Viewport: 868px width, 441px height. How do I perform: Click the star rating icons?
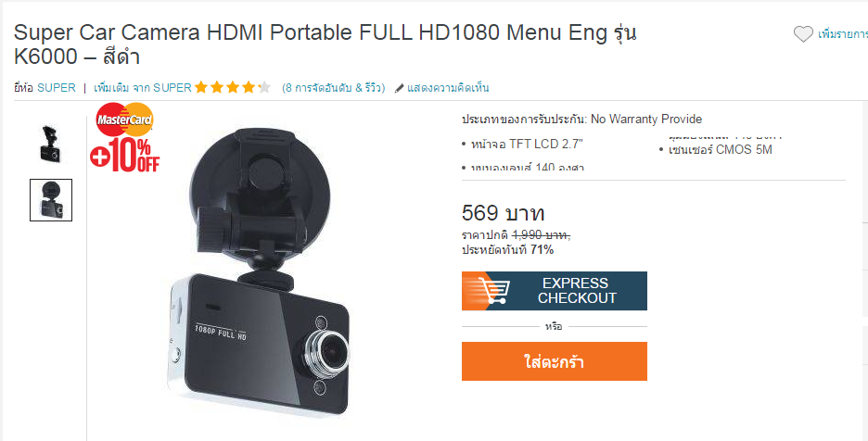click(x=233, y=87)
